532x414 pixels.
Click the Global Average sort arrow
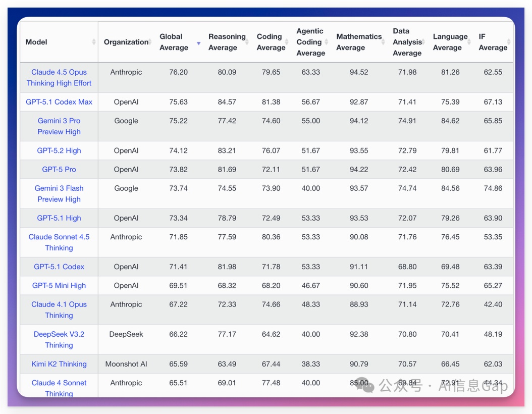pyautogui.click(x=199, y=43)
